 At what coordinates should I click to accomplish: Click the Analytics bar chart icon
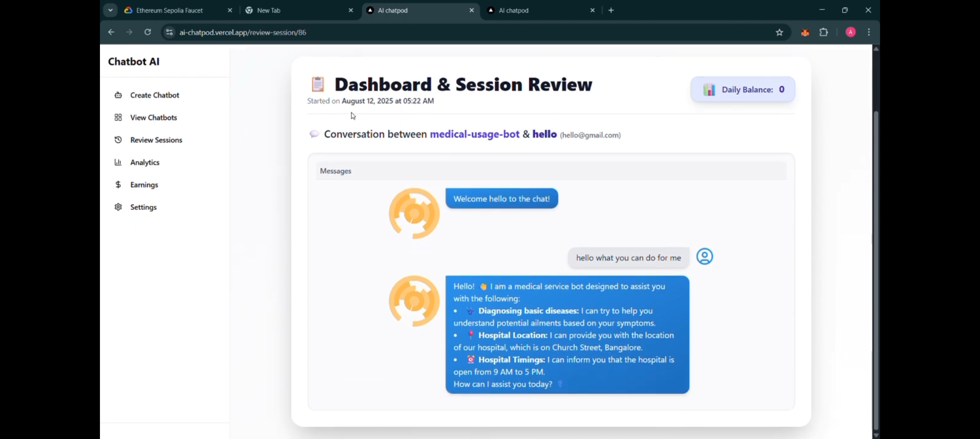click(118, 162)
